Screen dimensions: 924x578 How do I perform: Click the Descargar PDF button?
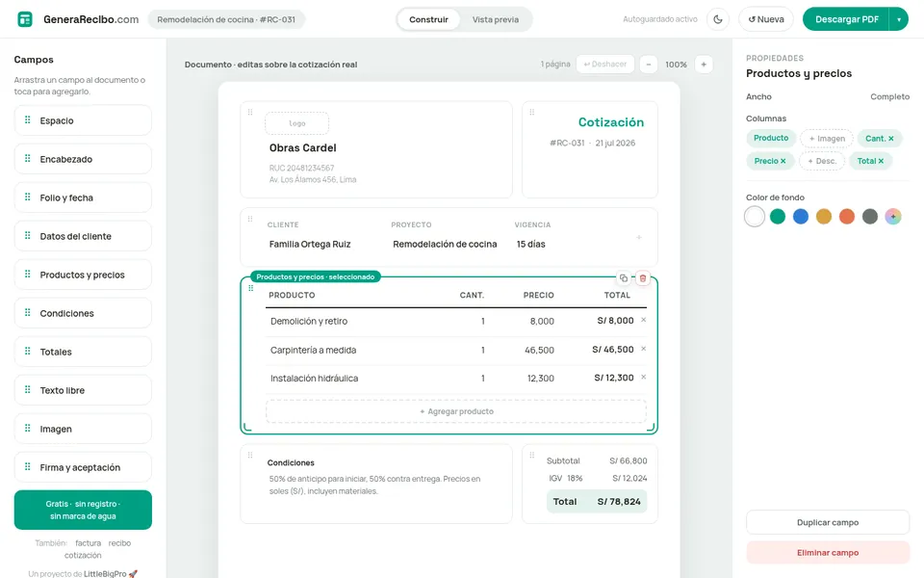pos(846,19)
